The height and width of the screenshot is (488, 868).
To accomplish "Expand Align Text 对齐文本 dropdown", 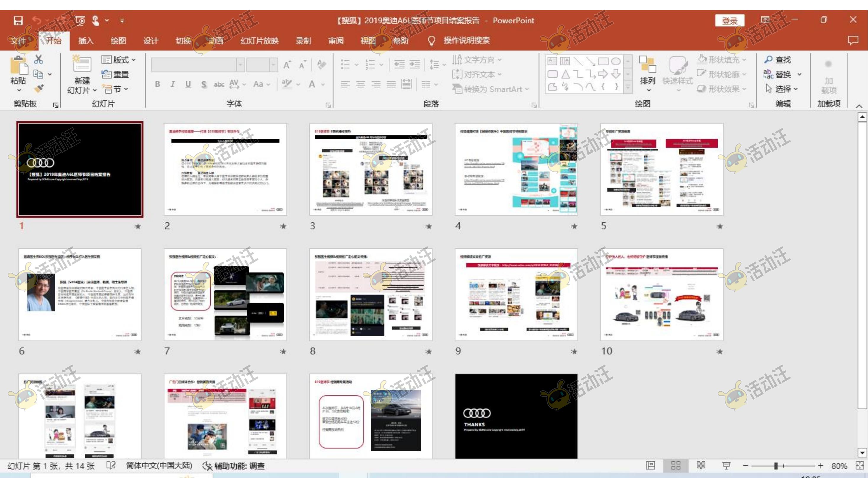I will click(477, 74).
